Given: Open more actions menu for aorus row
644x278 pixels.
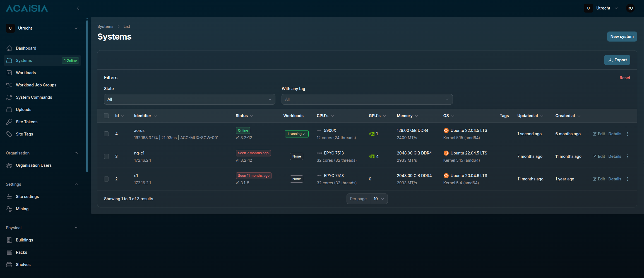Looking at the screenshot, I should click(x=628, y=134).
